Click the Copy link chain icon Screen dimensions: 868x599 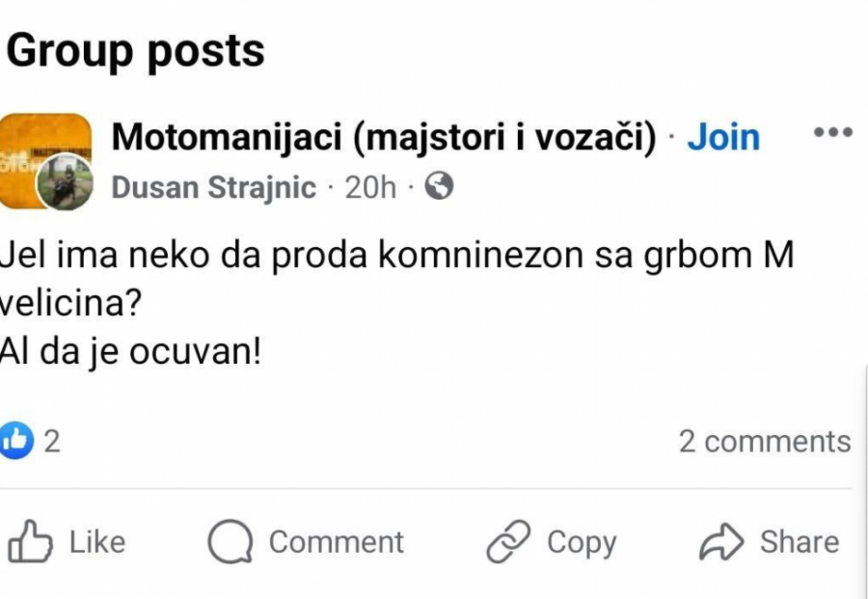(508, 541)
